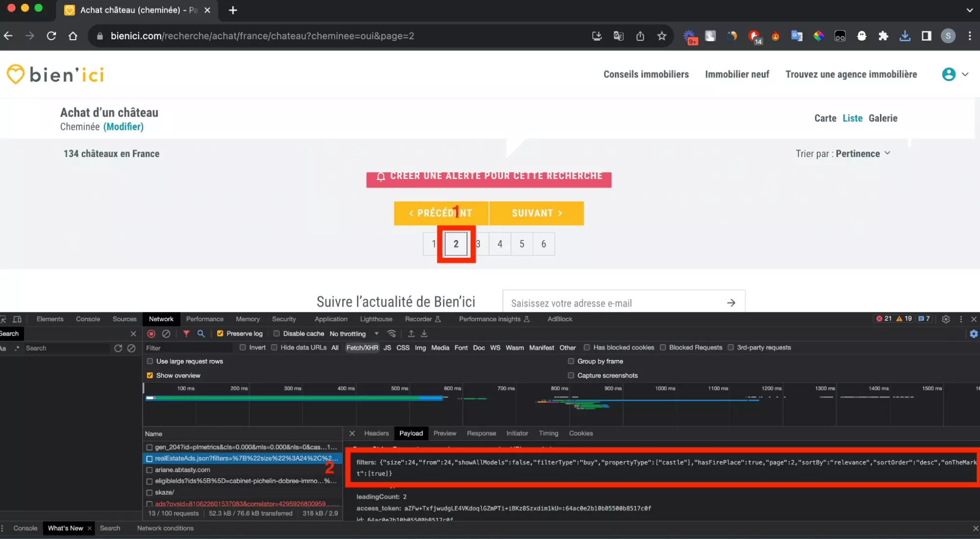This screenshot has height=539, width=980.
Task: Stop recording network log
Action: point(151,334)
